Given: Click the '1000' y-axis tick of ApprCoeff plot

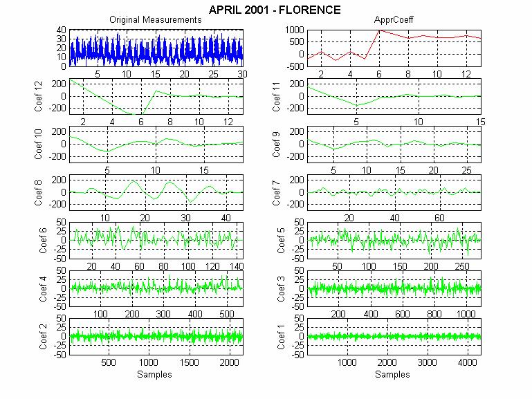Looking at the screenshot, I should [x=294, y=30].
